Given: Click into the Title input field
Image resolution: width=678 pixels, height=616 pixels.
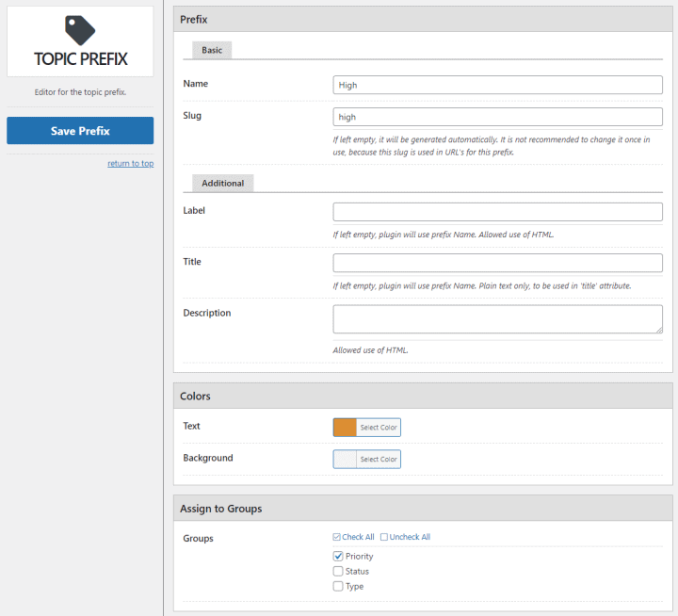Looking at the screenshot, I should tap(498, 263).
